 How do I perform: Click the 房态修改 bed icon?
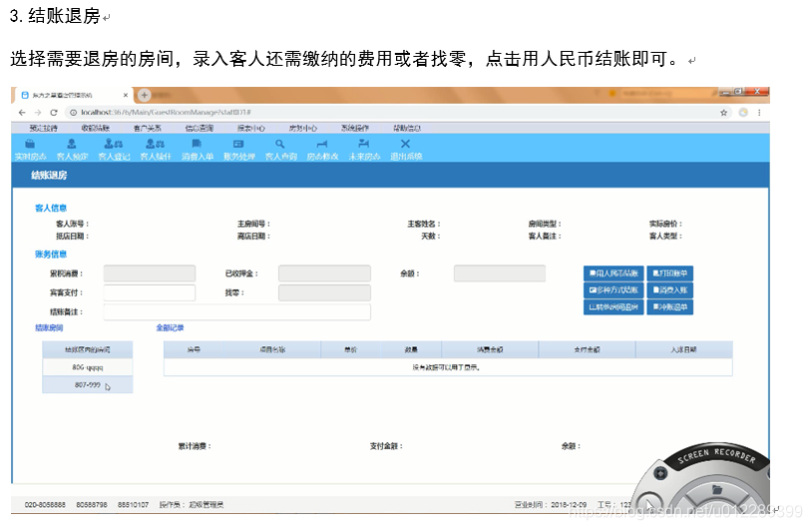[322, 149]
